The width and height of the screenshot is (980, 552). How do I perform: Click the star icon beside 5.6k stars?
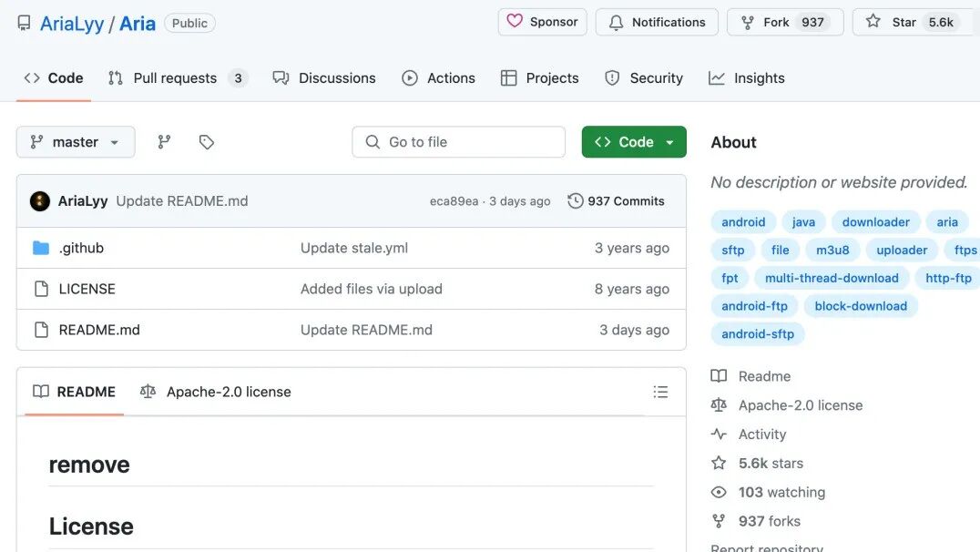pyautogui.click(x=719, y=464)
